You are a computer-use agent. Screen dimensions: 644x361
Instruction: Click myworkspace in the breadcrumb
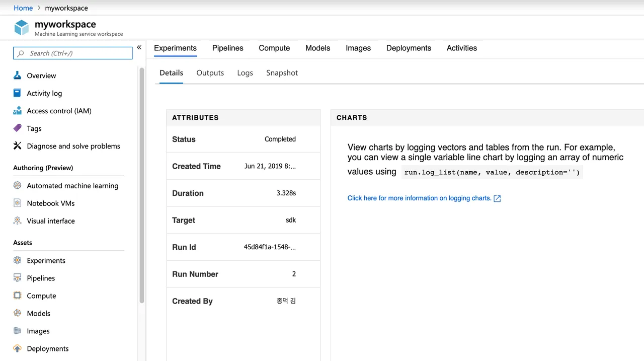click(x=66, y=8)
